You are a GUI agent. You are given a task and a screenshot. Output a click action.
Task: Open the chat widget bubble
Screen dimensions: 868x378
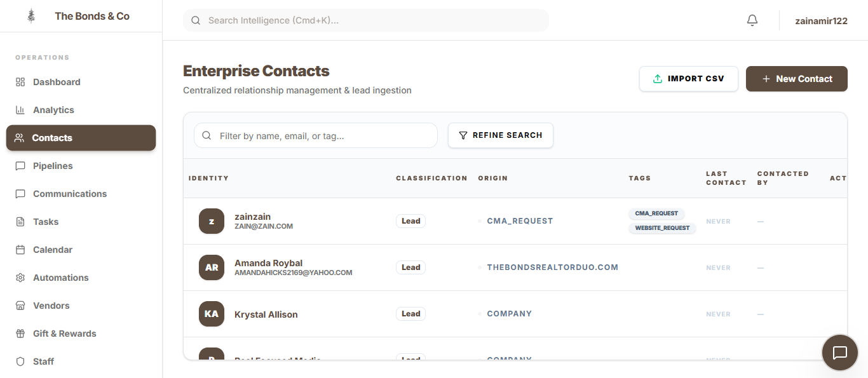[840, 353]
